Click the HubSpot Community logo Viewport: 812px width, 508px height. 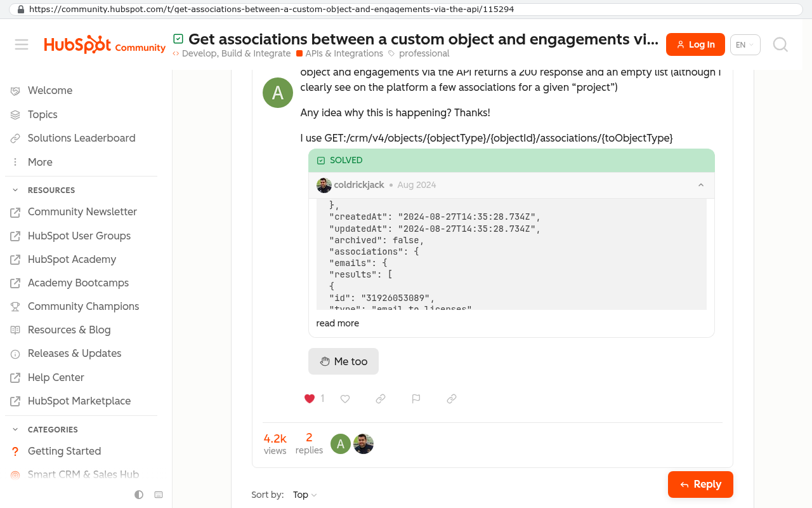pyautogui.click(x=105, y=45)
